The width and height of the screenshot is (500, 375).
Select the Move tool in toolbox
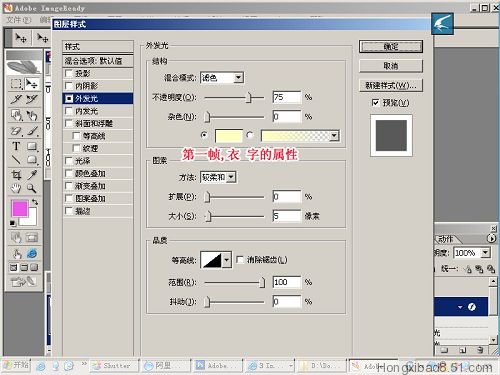pyautogui.click(x=32, y=84)
